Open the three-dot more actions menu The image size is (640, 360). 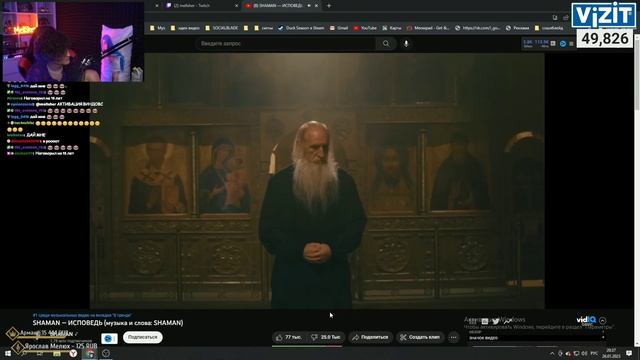pyautogui.click(x=453, y=337)
